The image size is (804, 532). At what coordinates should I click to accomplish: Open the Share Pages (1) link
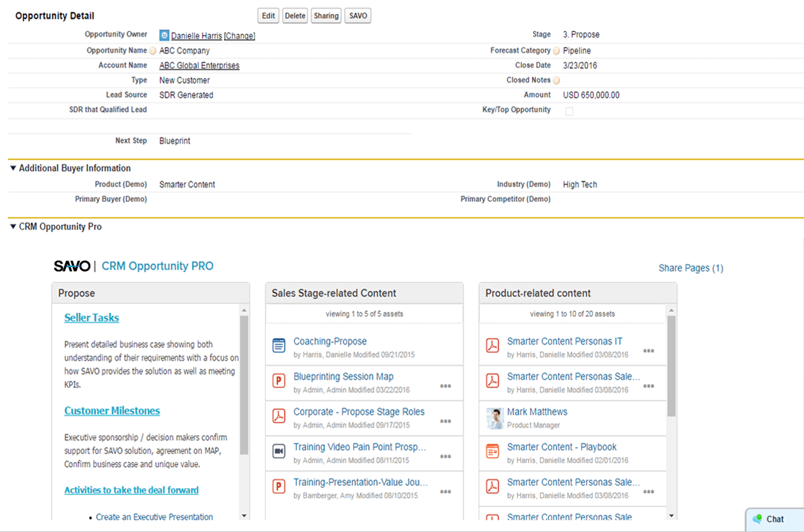click(691, 268)
